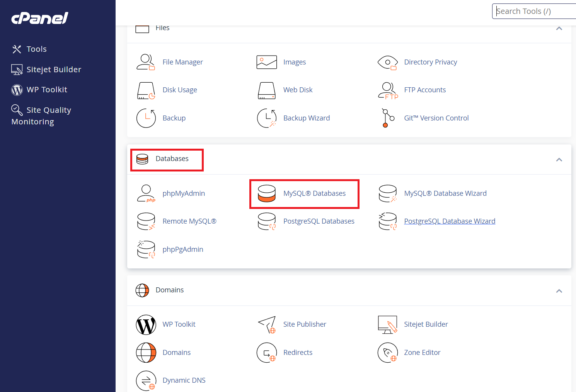Open the Domains tool link
The height and width of the screenshot is (392, 576).
[x=177, y=353]
